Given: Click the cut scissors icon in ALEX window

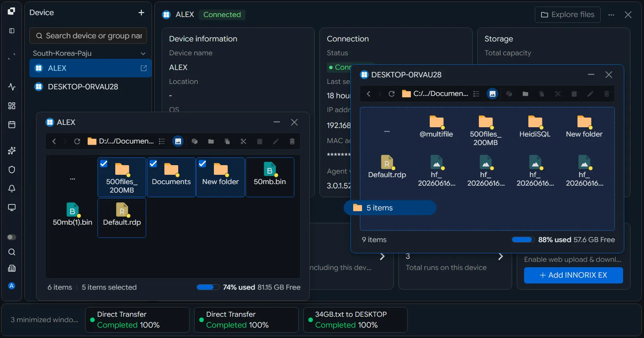Looking at the screenshot, I should click(x=243, y=142).
